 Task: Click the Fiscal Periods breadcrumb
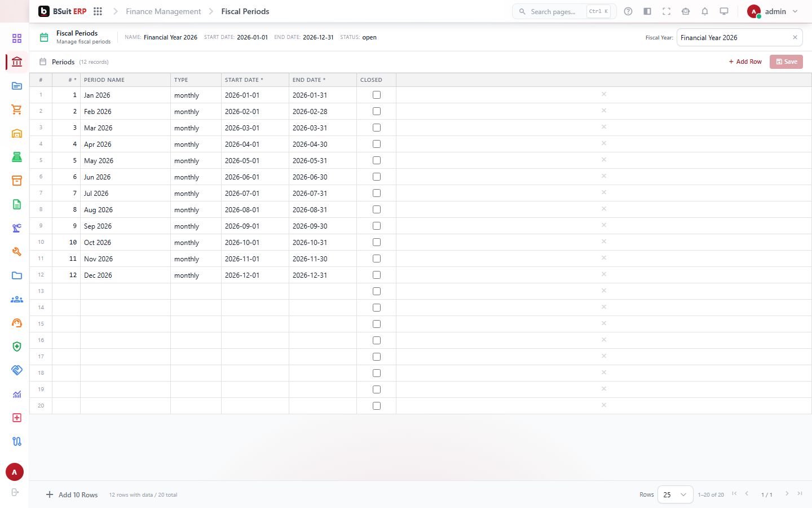[245, 11]
